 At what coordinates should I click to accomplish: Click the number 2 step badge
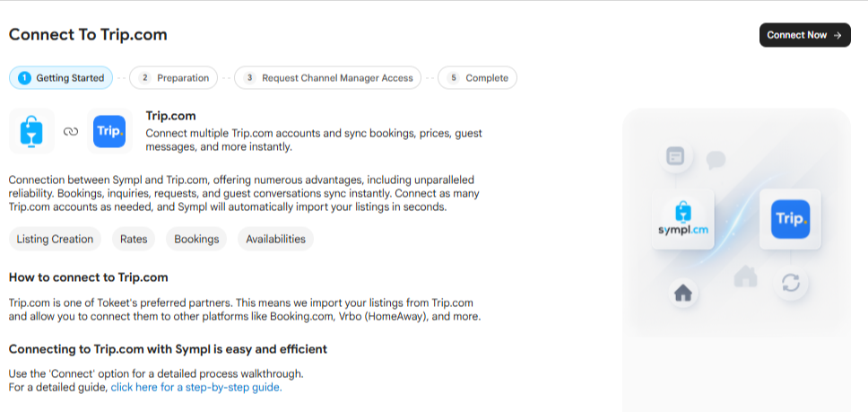[144, 78]
